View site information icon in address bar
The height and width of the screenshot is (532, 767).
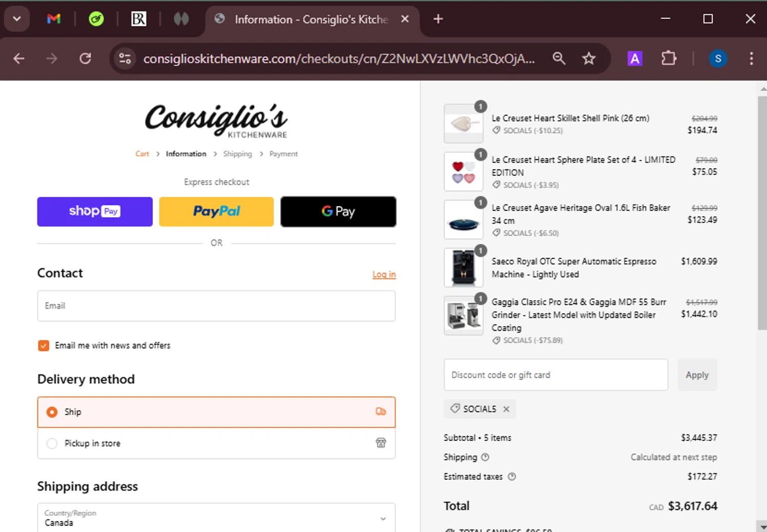tap(125, 59)
